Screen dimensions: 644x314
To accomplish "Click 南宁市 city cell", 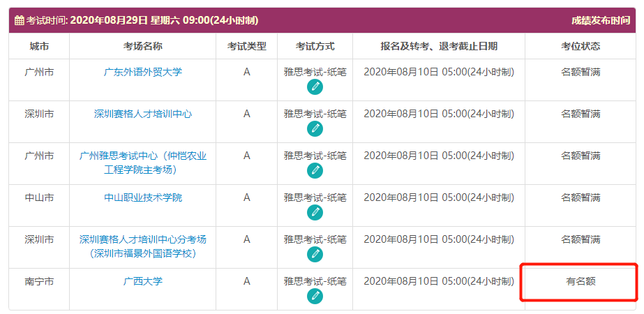I will click(39, 281).
